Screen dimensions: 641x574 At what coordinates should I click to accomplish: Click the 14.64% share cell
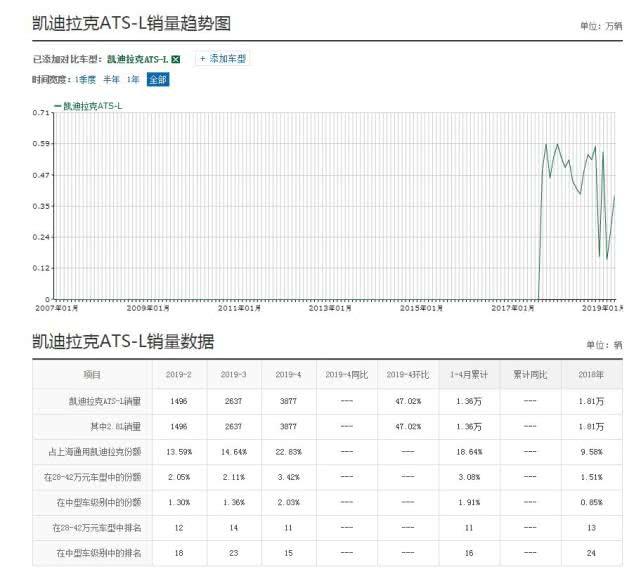click(x=234, y=452)
